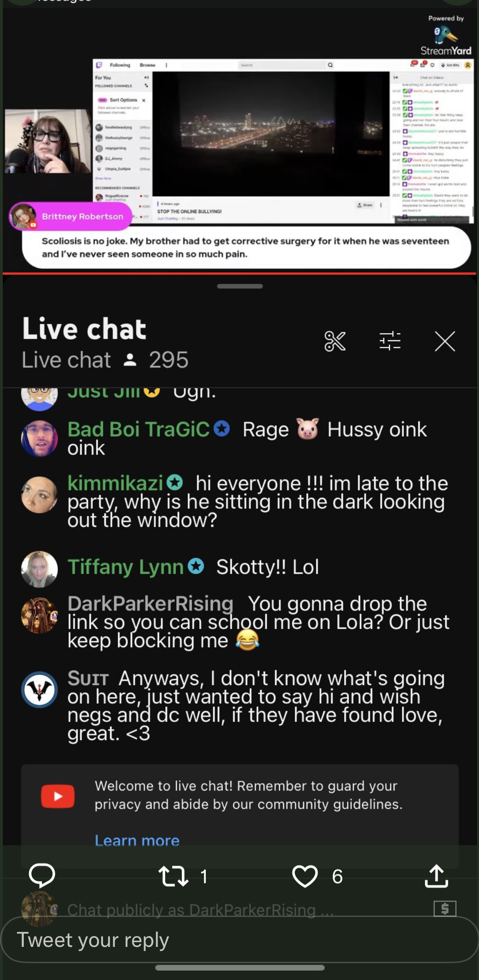Image resolution: width=479 pixels, height=980 pixels.
Task: Click the YouTube logo in welcome notice
Action: 58,796
